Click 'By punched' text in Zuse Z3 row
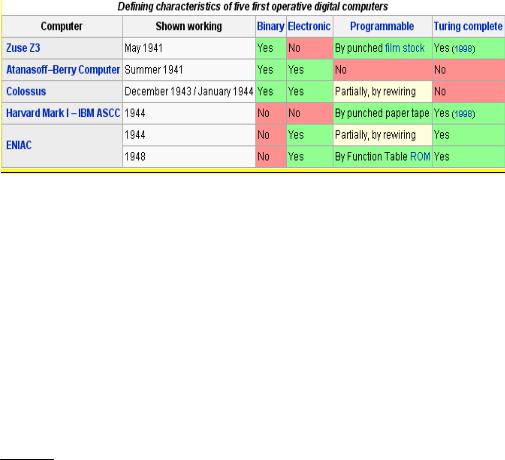 click(359, 48)
